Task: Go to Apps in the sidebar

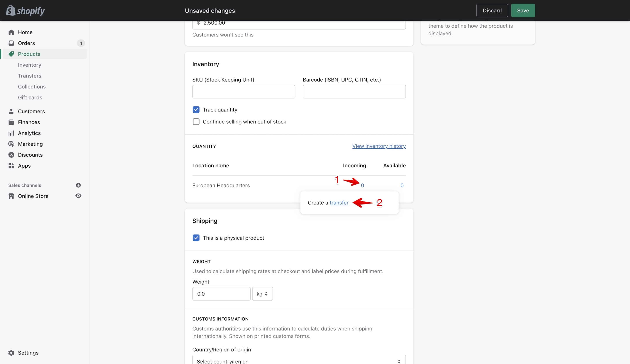Action: tap(24, 166)
